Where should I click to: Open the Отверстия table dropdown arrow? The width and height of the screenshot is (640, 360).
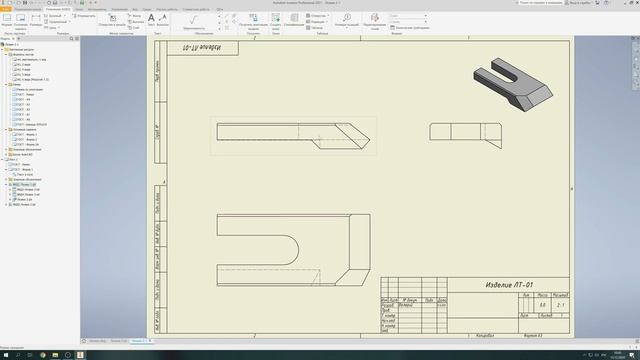(x=328, y=16)
